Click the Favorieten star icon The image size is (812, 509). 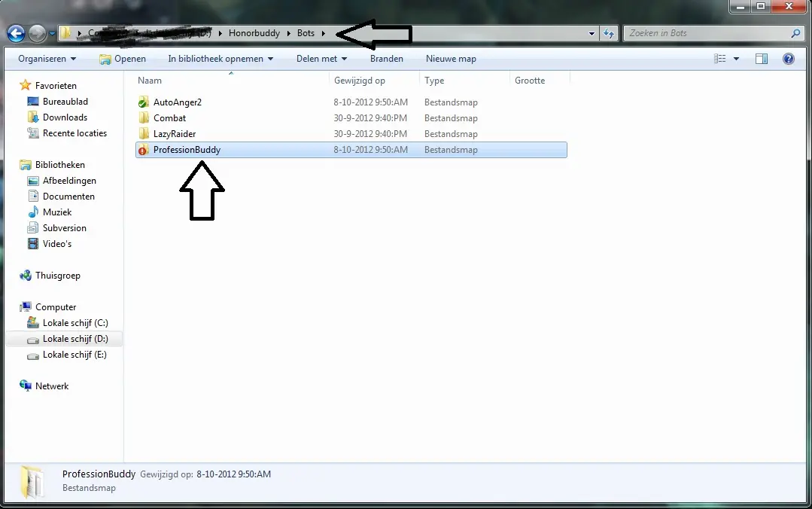coord(26,85)
